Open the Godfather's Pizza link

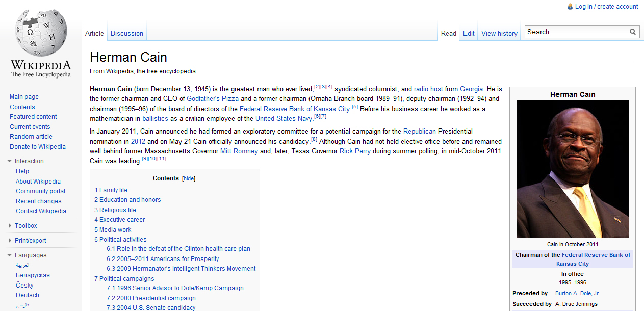click(213, 99)
